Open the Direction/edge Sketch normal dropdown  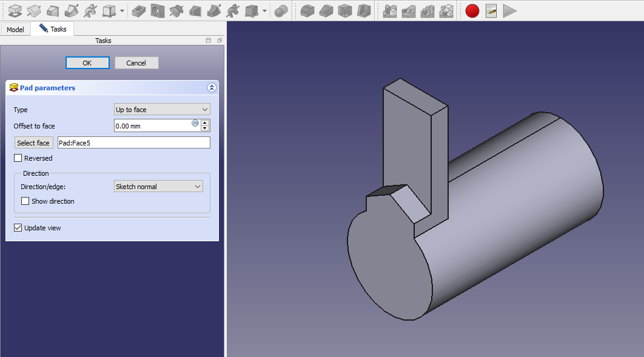[158, 187]
